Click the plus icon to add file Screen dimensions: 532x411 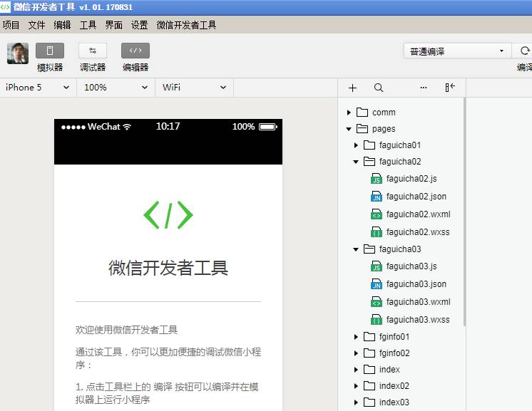pyautogui.click(x=352, y=88)
